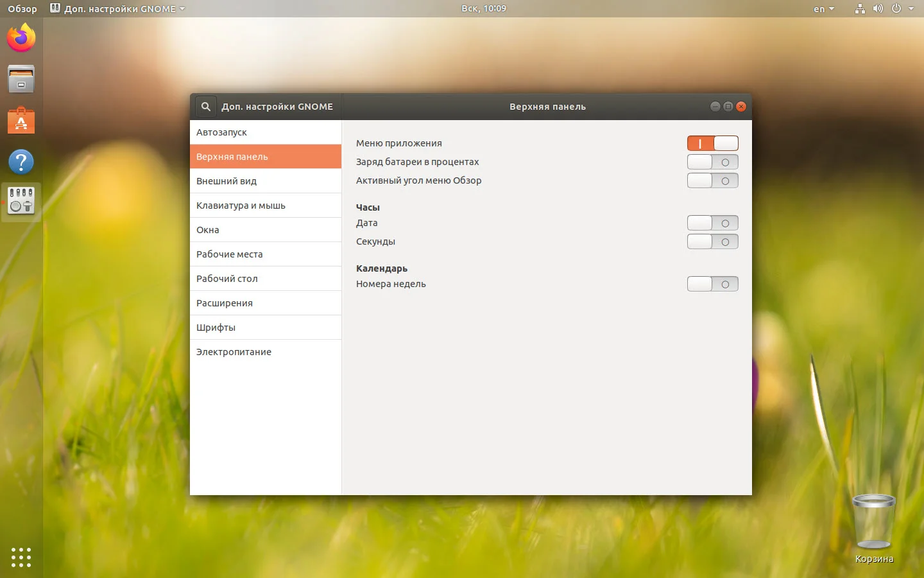Enable Заряд батареи в процентах switch
The width and height of the screenshot is (924, 578).
tap(712, 162)
